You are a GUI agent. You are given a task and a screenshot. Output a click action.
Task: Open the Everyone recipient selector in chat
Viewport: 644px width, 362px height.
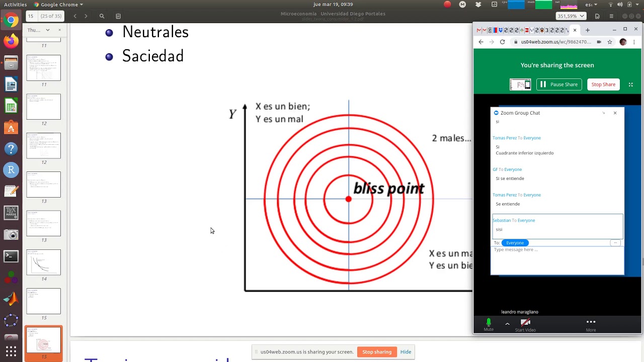click(x=515, y=243)
